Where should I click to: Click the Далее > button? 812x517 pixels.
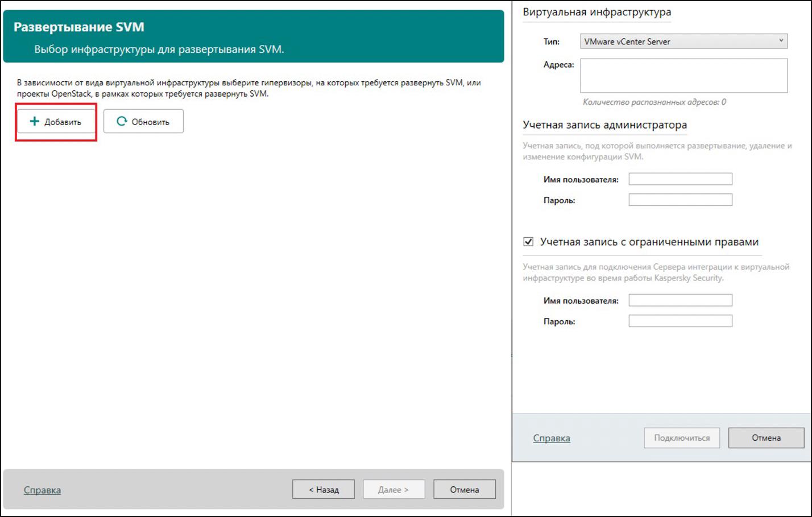coord(393,489)
